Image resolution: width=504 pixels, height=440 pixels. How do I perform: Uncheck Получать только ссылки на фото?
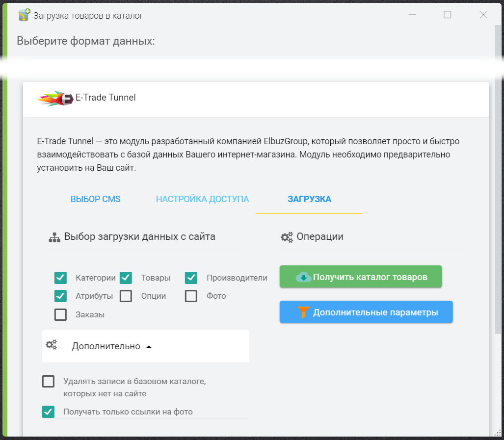[x=48, y=412]
